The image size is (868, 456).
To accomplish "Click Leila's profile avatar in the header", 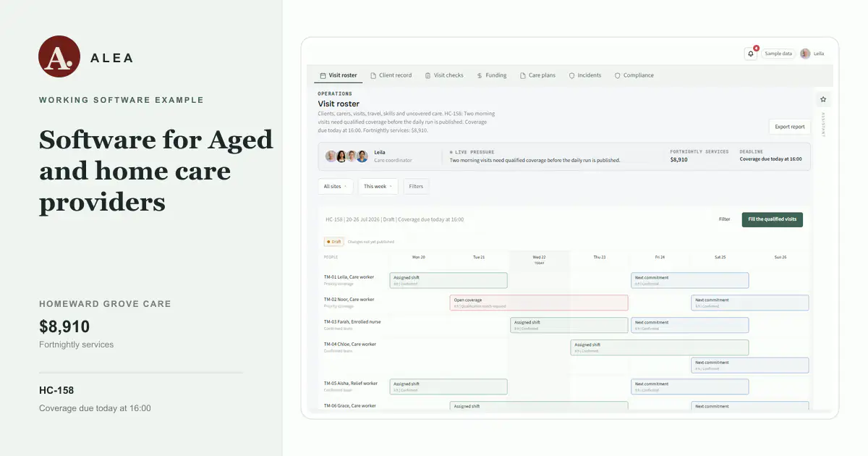I will click(805, 54).
